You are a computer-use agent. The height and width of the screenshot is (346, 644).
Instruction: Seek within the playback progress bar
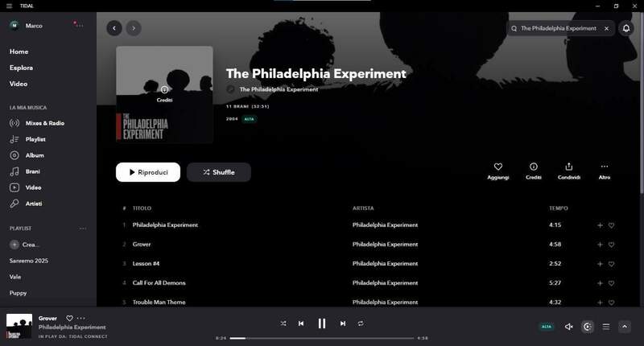click(x=321, y=338)
